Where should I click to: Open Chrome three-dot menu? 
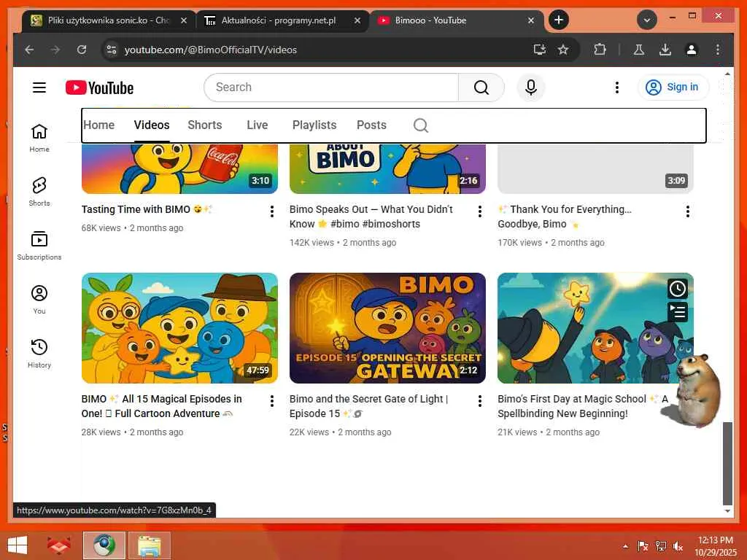pos(718,50)
